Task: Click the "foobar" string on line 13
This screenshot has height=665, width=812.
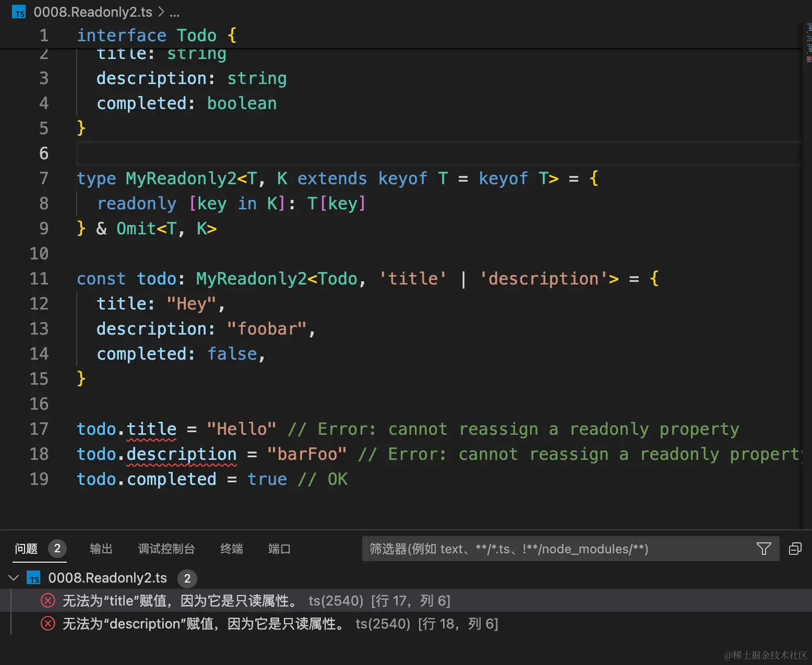Action: click(x=267, y=329)
